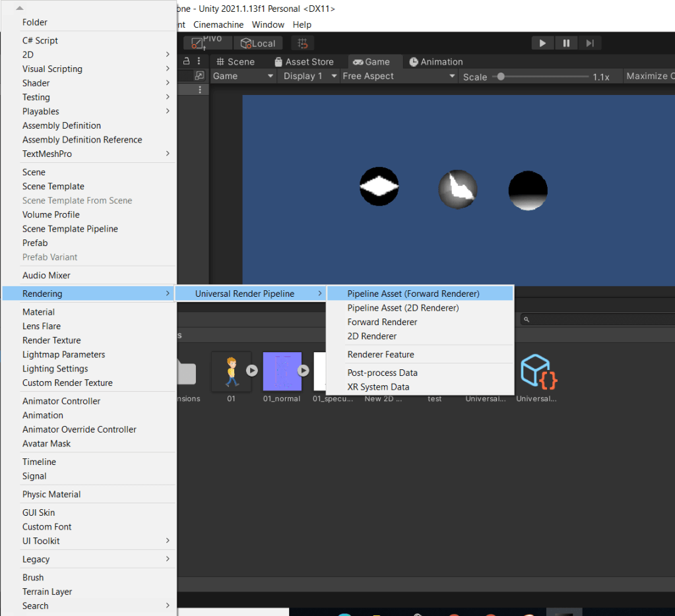Select Avatar Mask menu item
Image resolution: width=675 pixels, height=616 pixels.
[x=90, y=443]
